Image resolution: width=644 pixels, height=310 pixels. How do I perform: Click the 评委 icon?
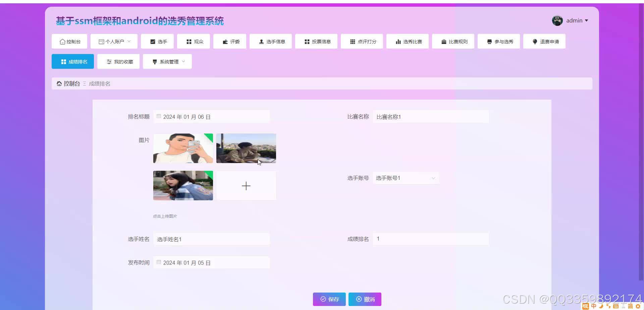click(225, 42)
